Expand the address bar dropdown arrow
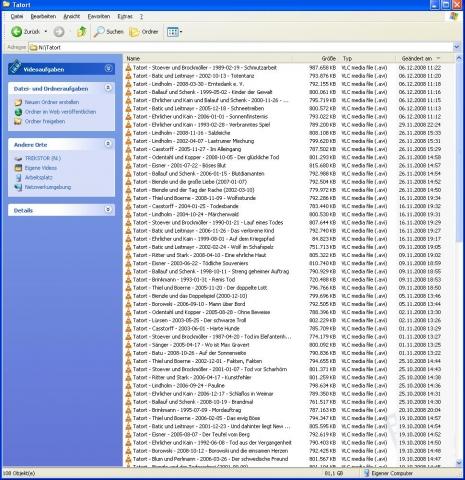Viewport: 465px width, 480px height. 456,47
